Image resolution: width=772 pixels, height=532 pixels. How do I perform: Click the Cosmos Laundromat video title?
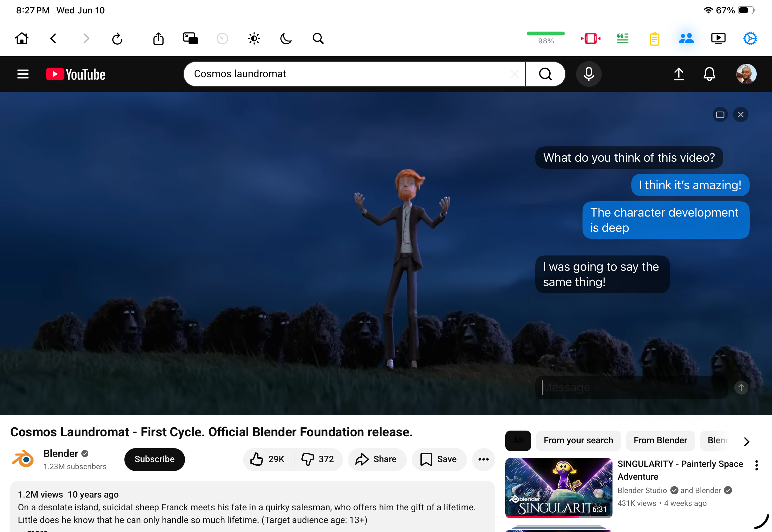[x=211, y=432]
